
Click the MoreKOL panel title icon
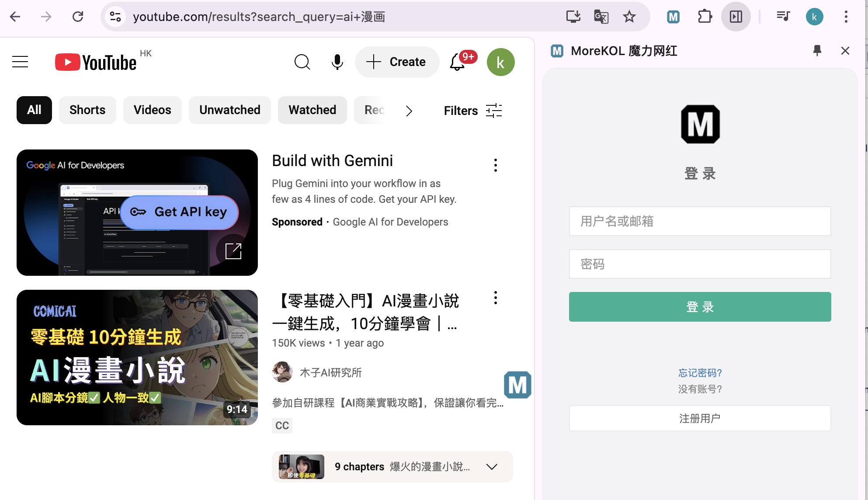[x=557, y=51]
